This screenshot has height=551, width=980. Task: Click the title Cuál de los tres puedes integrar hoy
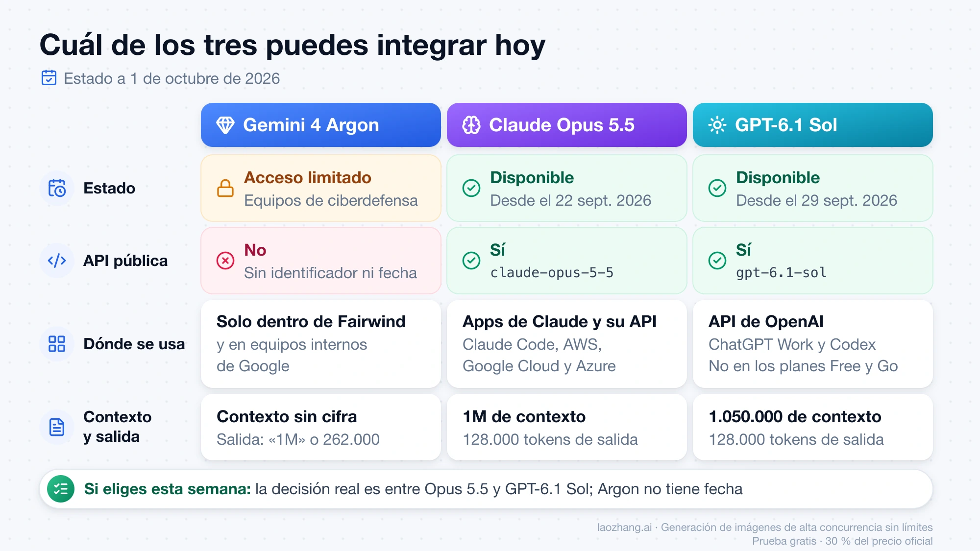point(293,45)
